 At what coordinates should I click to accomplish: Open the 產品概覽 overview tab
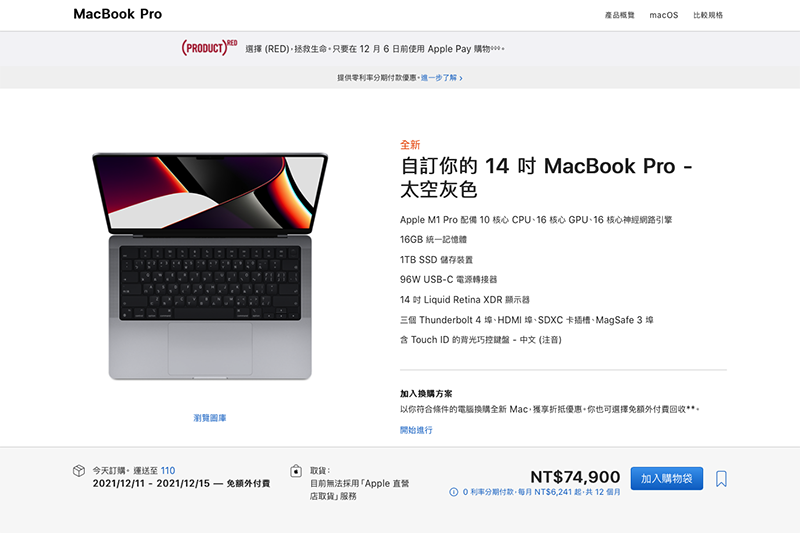click(619, 15)
